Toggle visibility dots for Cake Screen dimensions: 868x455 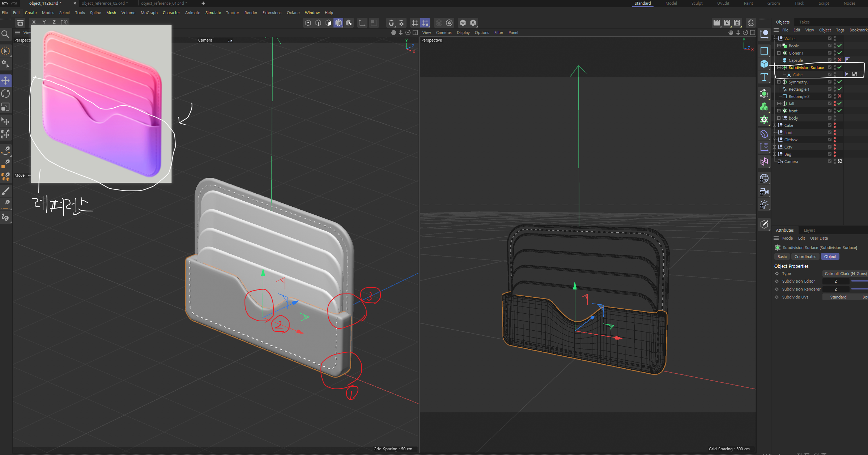point(835,125)
